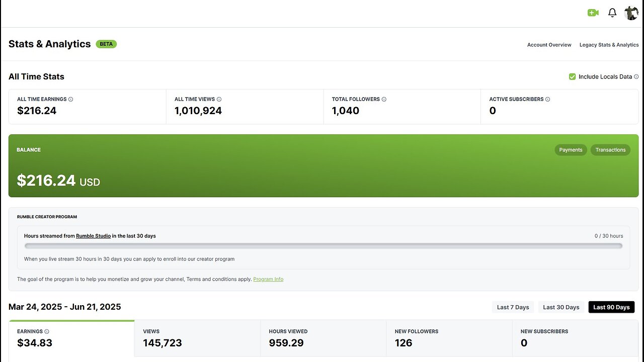Show info icon beside Include Locals Data
Image resolution: width=644 pixels, height=362 pixels.
[636, 77]
